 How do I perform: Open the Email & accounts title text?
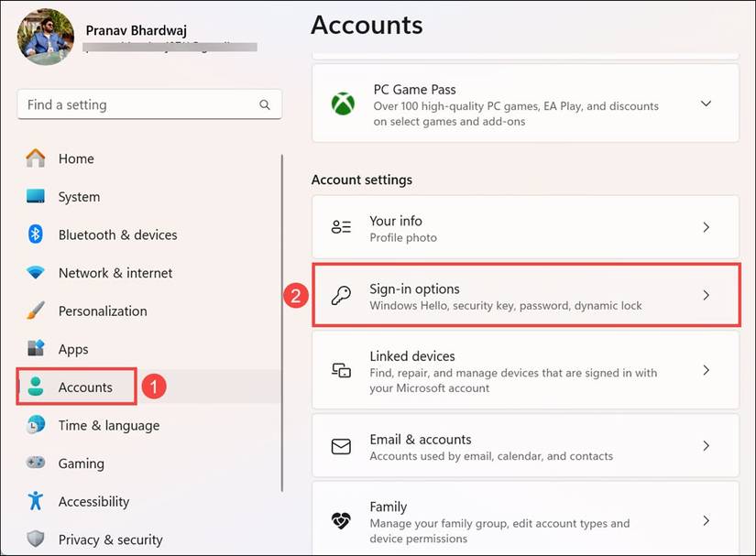tap(421, 439)
